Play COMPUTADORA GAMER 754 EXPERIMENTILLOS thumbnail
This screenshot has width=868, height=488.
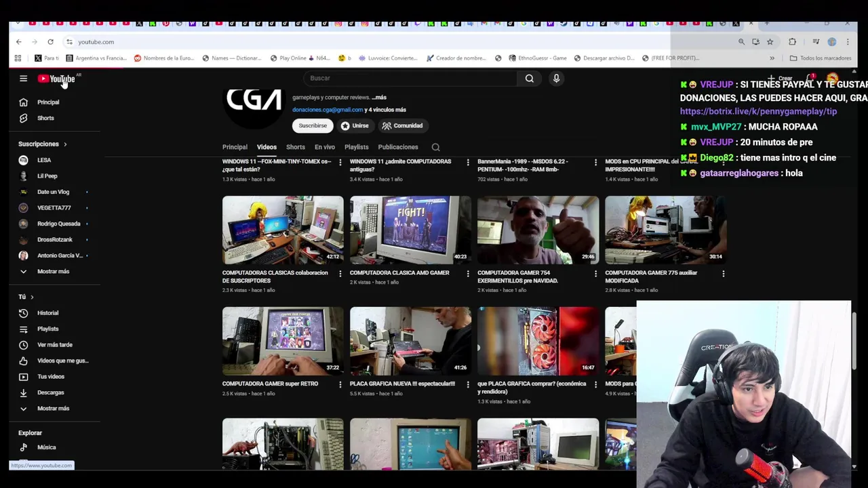coord(538,230)
